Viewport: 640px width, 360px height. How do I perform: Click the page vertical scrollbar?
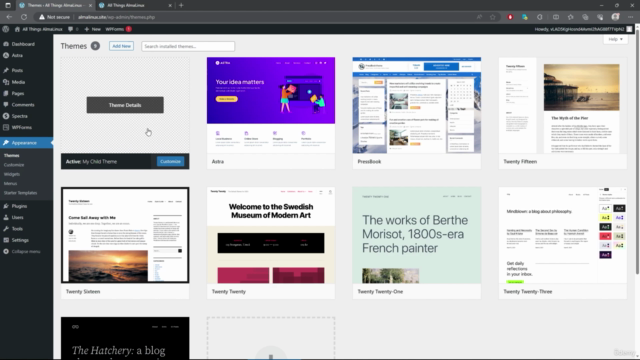tap(637, 151)
